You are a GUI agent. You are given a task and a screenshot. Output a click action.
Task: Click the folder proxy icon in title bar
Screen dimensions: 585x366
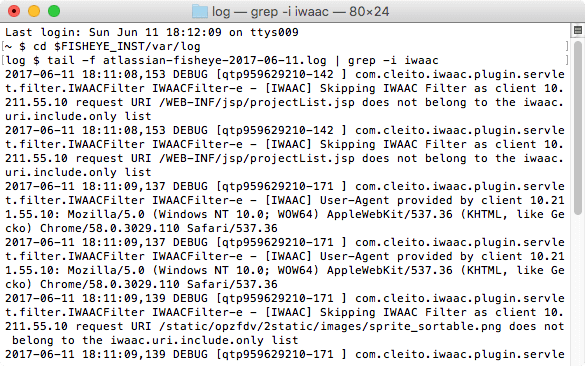[x=200, y=12]
